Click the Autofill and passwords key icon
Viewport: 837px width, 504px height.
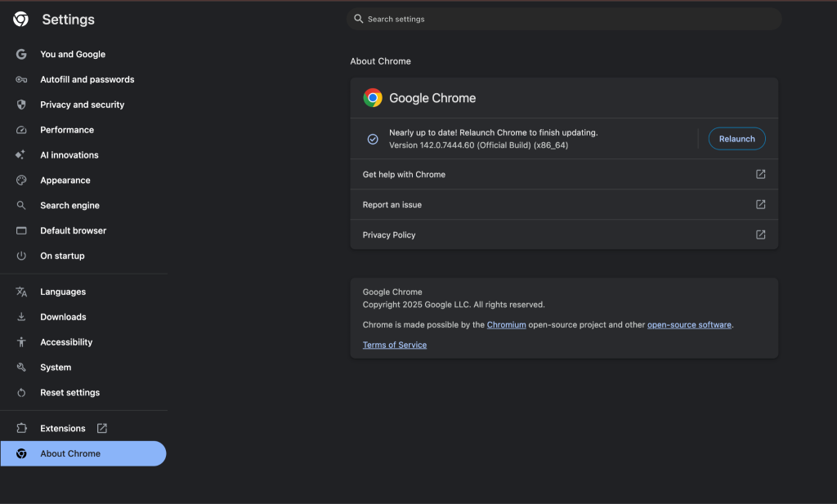[x=22, y=79]
